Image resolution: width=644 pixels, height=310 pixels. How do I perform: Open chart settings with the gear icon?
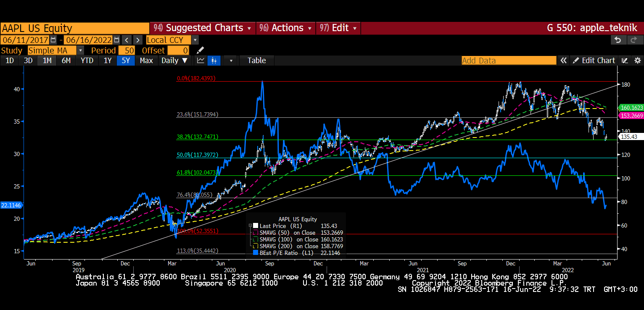(637, 61)
